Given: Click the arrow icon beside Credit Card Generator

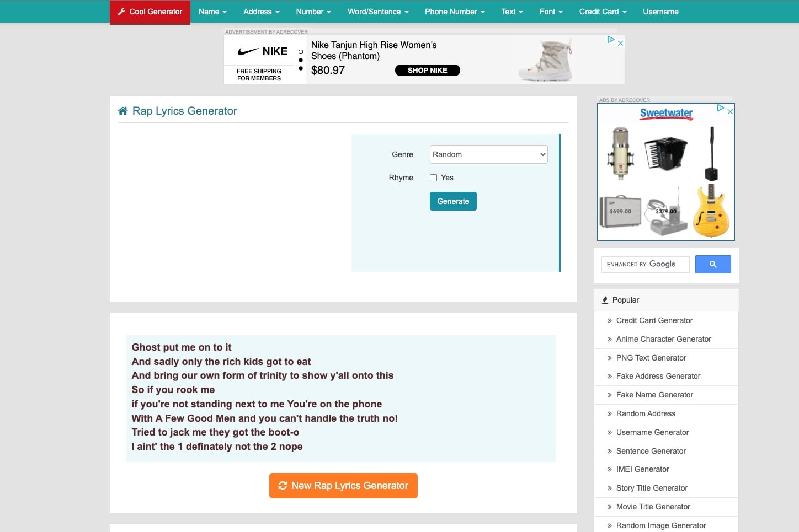Looking at the screenshot, I should point(609,320).
